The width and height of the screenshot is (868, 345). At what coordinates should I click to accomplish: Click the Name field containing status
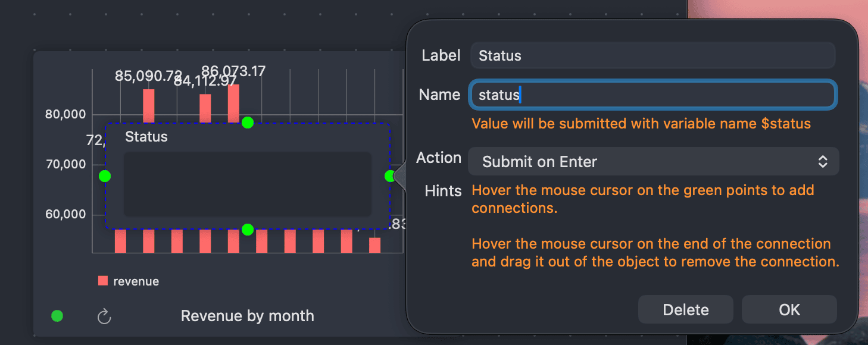(653, 95)
